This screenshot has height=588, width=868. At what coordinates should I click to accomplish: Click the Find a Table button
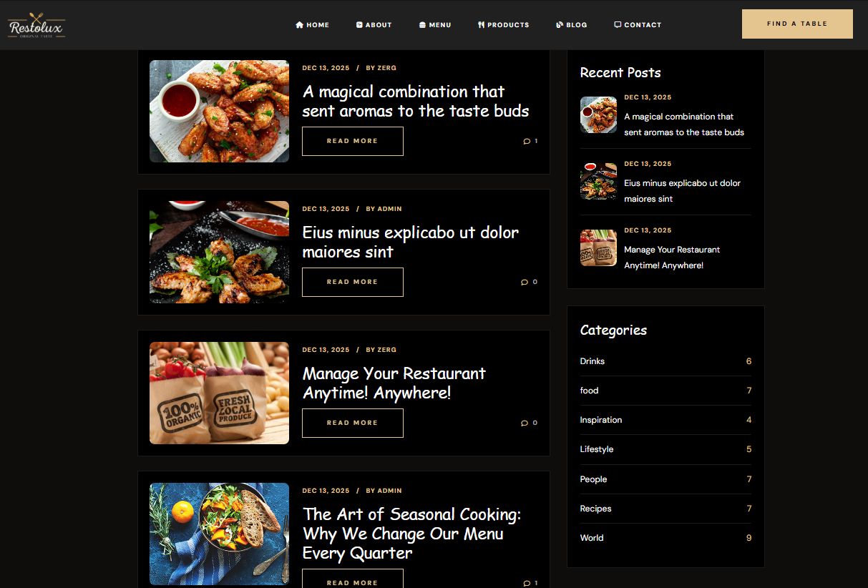pyautogui.click(x=797, y=24)
